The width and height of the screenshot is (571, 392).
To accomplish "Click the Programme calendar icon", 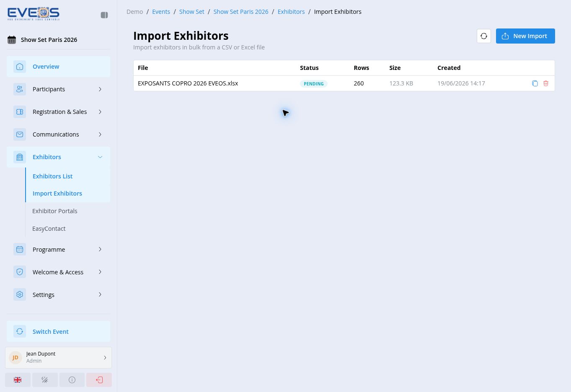I will [x=20, y=250].
